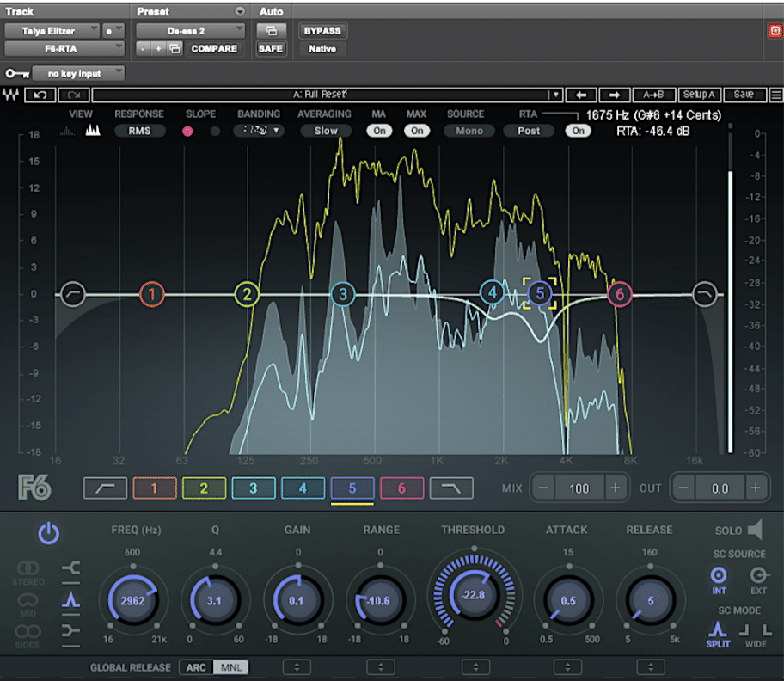Select band 3 tab
Viewport: 784px width, 681px height.
point(254,488)
